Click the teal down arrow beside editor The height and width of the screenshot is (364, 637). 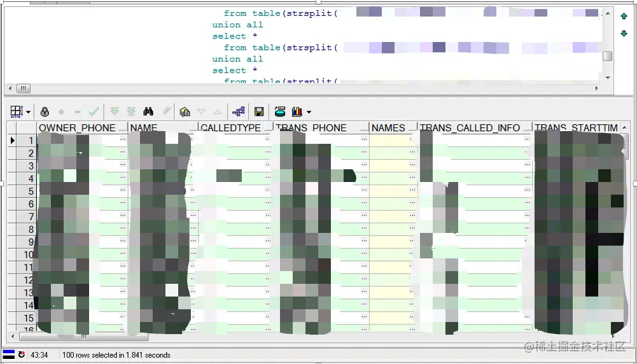[624, 33]
